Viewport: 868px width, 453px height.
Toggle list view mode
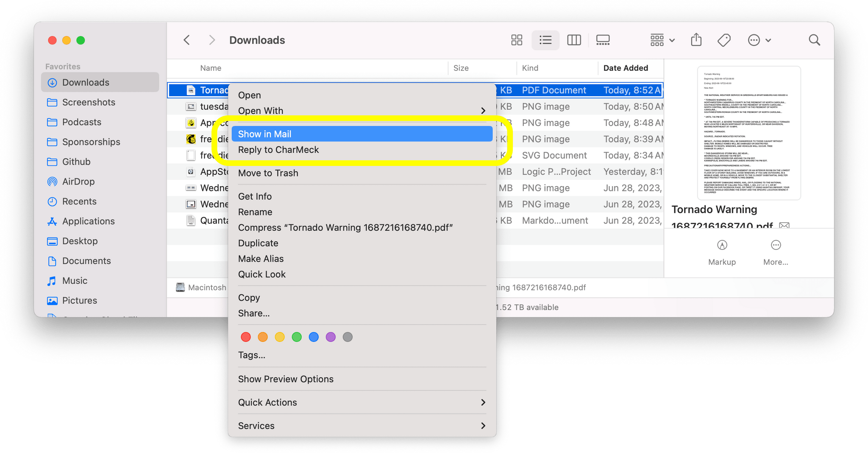click(545, 40)
